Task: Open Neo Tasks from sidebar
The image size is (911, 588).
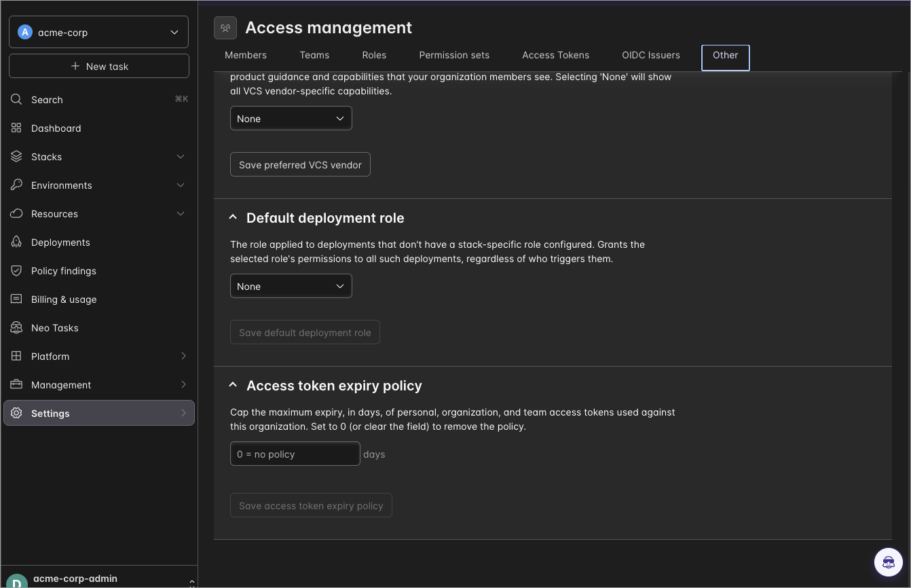Action: click(x=99, y=328)
